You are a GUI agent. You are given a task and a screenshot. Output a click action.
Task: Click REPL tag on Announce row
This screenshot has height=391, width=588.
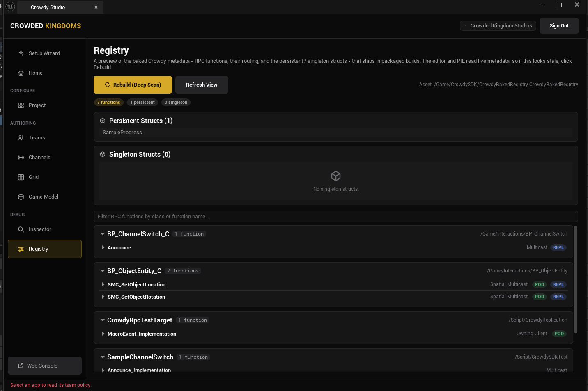click(558, 247)
